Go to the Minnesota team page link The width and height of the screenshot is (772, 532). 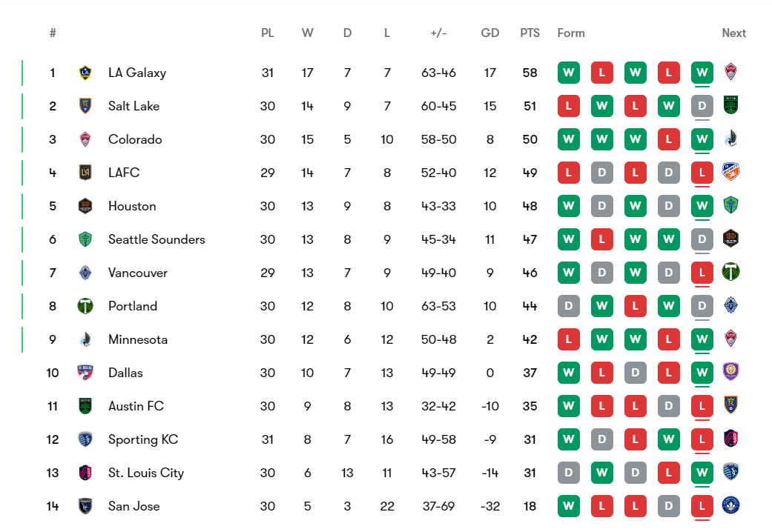click(138, 339)
